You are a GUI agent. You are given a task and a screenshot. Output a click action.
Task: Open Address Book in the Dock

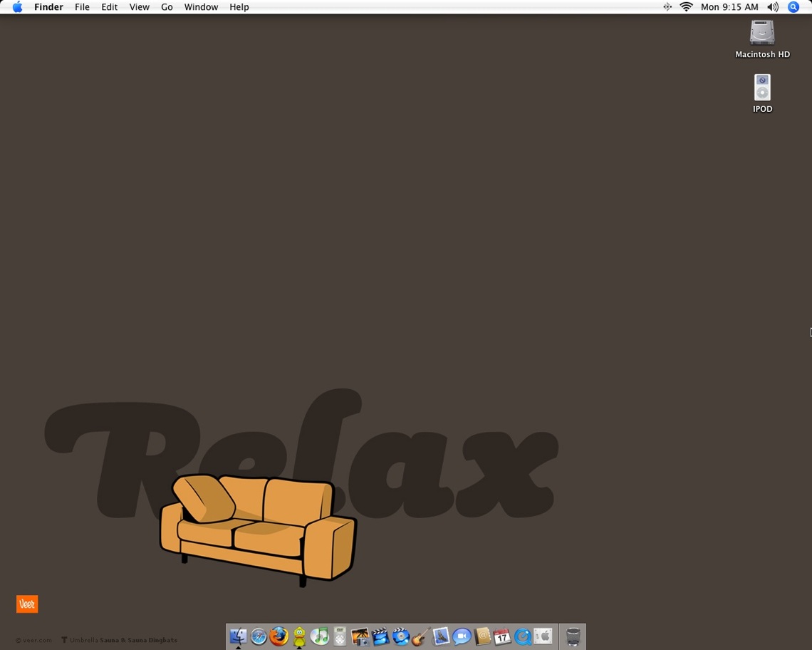coord(482,636)
